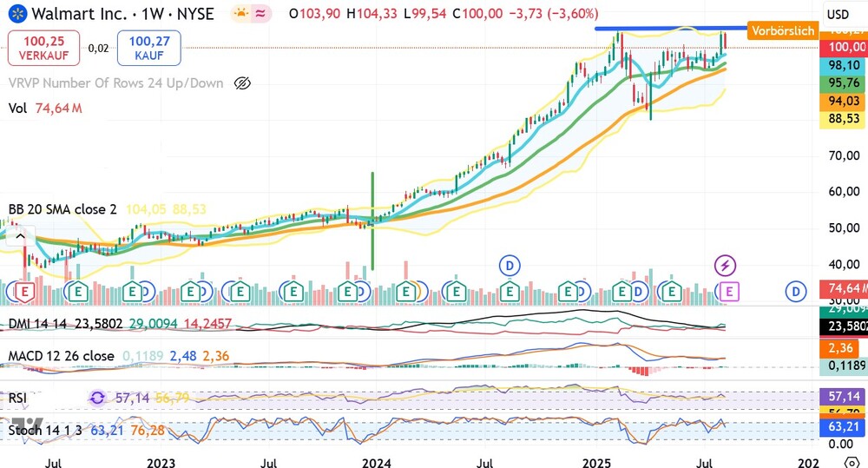Open the USD currency dropdown
This screenshot has height=468, width=868.
tap(838, 15)
